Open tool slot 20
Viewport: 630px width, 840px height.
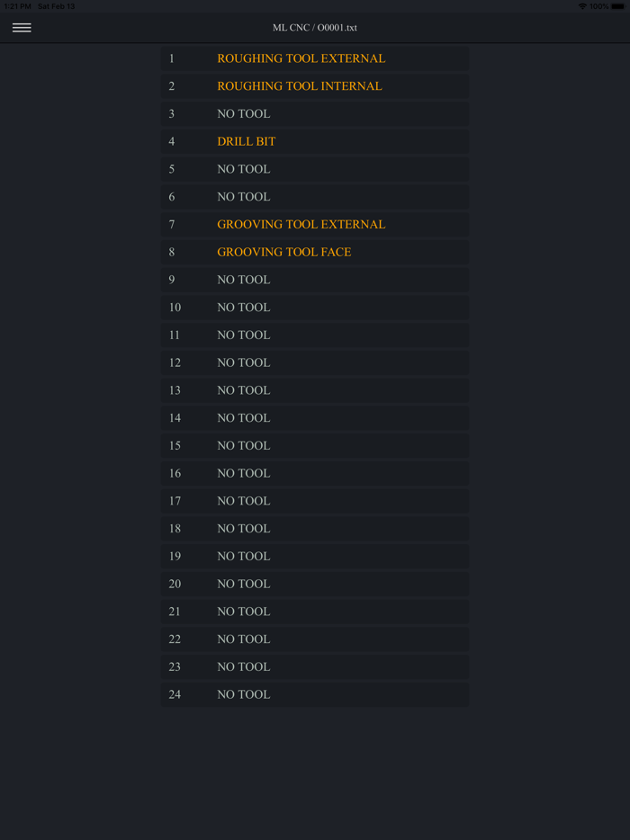(314, 585)
